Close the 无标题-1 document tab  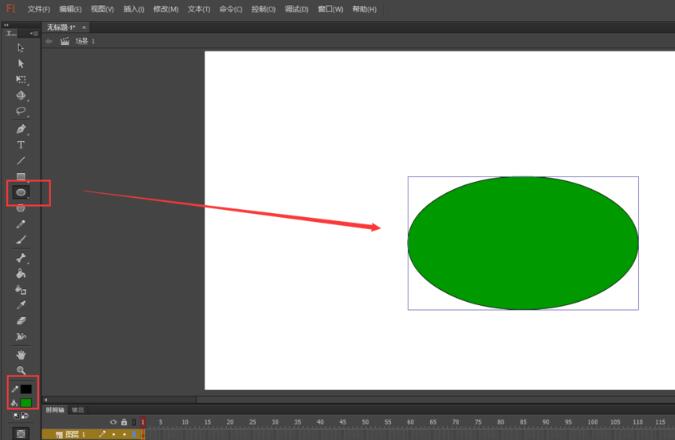point(84,27)
